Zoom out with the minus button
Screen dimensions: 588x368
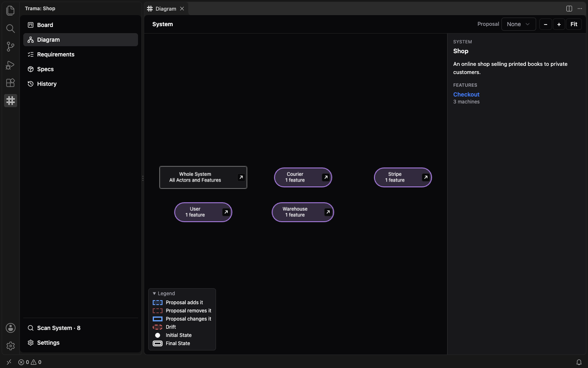point(546,24)
